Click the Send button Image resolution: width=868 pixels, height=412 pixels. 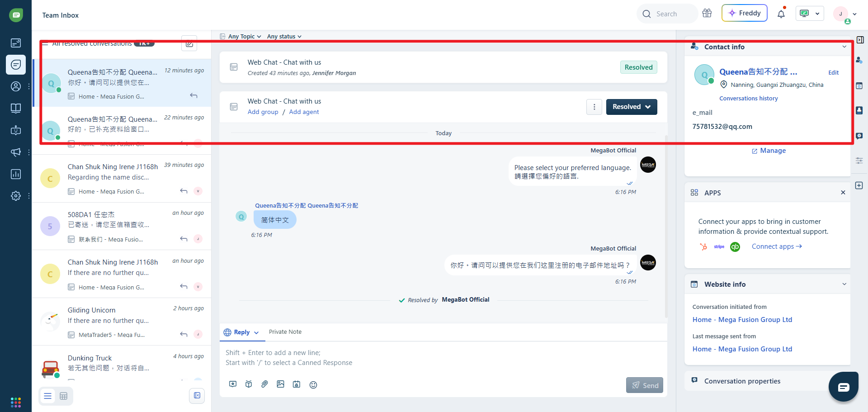(645, 385)
